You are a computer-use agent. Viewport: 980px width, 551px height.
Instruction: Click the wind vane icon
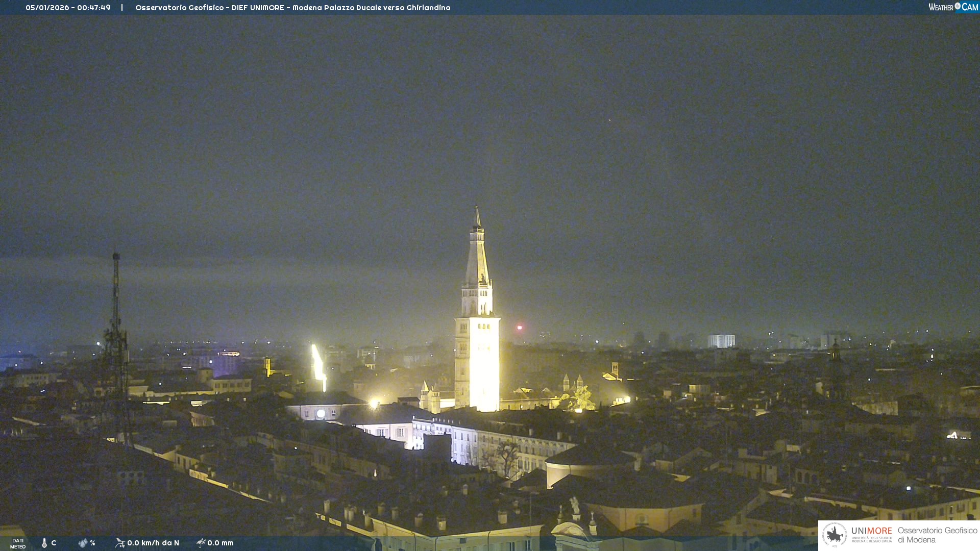point(120,543)
